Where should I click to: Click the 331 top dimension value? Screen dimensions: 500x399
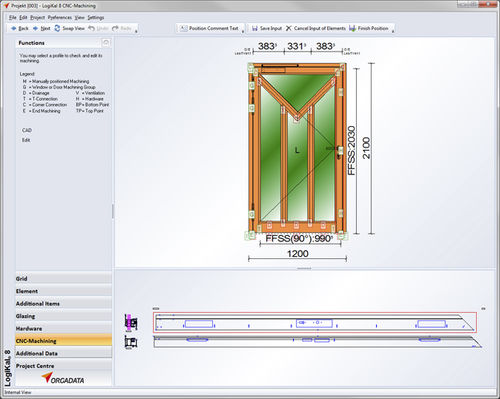[x=296, y=46]
